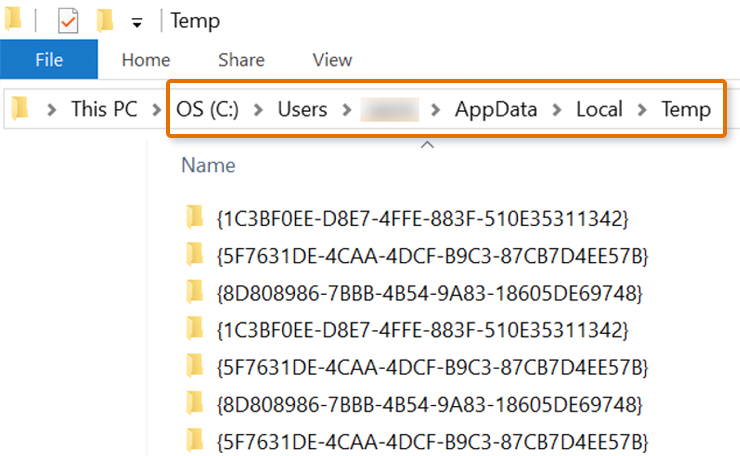
Task: Expand the chevron between This PC and OS (C:)
Action: point(156,110)
